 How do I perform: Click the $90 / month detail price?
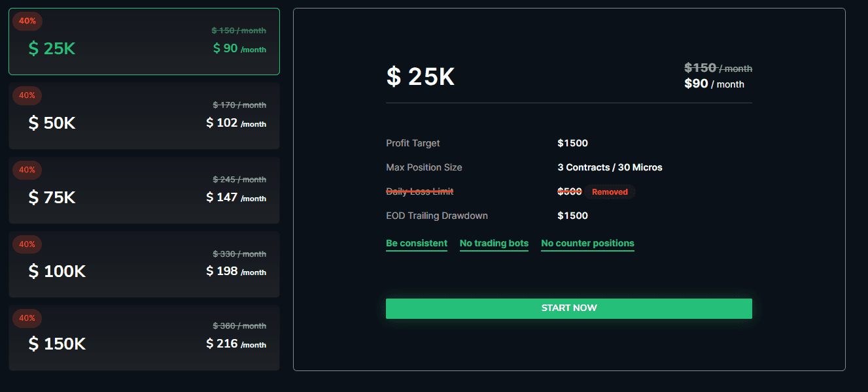(714, 84)
